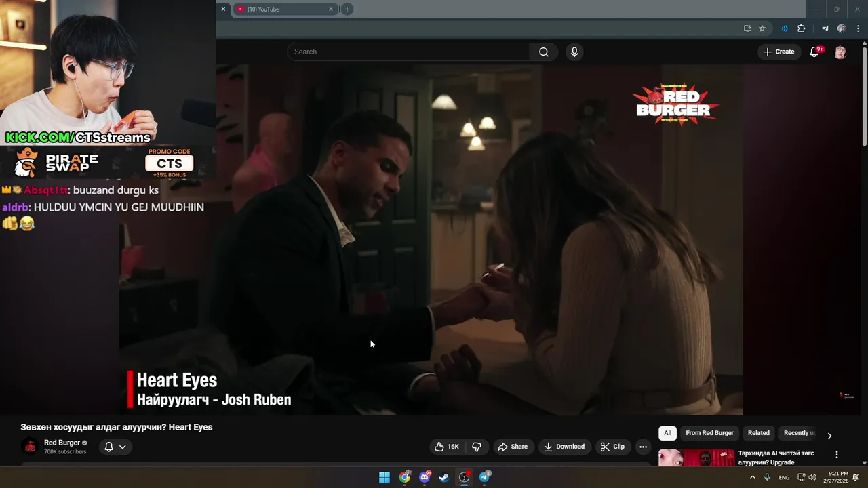This screenshot has height=488, width=868.
Task: Select the Recently uploaded chip
Action: pyautogui.click(x=799, y=433)
